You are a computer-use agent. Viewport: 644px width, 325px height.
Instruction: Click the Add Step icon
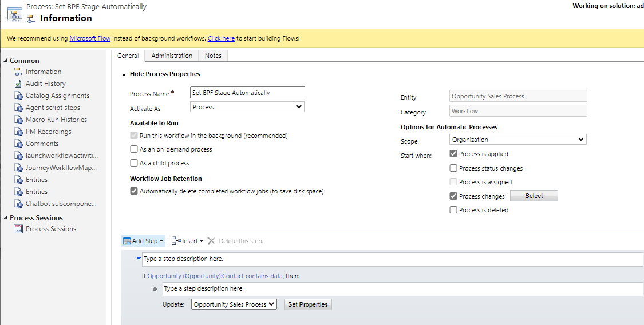[x=127, y=241]
